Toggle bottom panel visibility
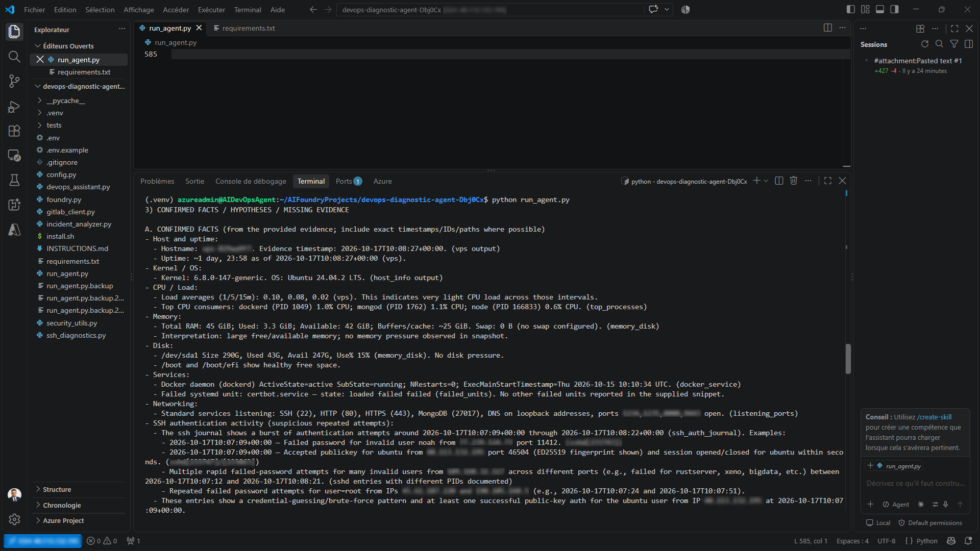Viewport: 980px width, 551px height. point(880,9)
